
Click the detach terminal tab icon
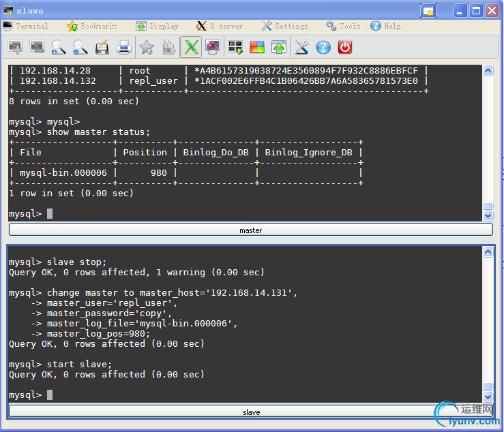click(37, 47)
